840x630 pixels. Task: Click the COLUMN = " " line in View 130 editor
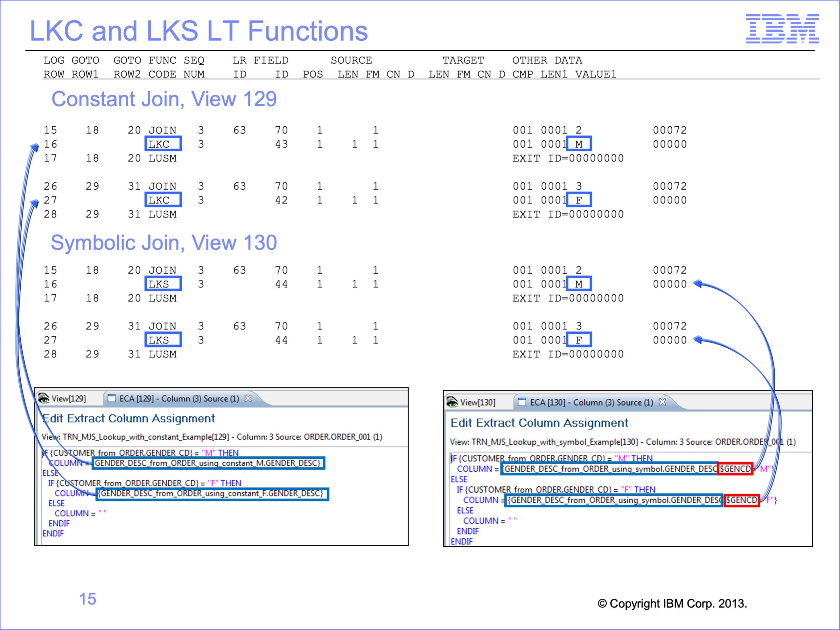pos(490,521)
